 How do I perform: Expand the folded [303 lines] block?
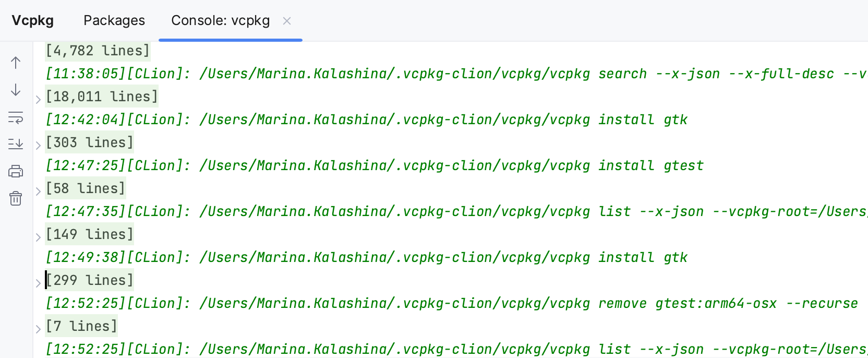[38, 145]
